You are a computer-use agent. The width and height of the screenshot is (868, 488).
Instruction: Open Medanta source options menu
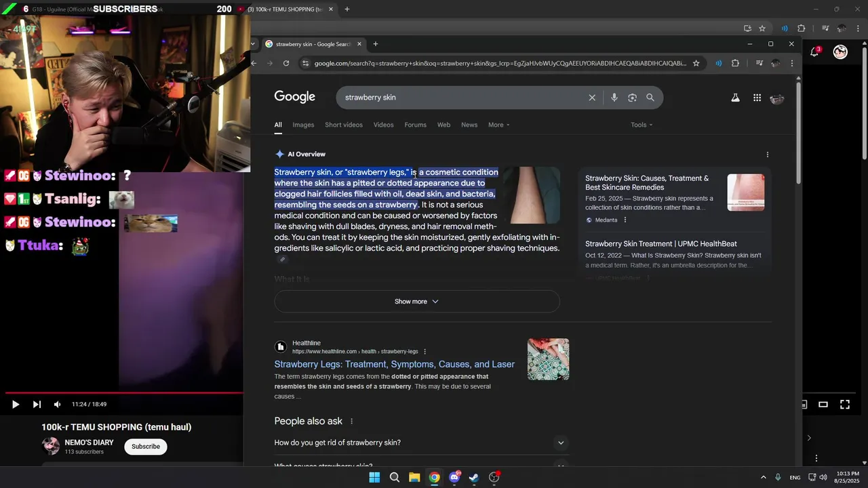(x=625, y=220)
